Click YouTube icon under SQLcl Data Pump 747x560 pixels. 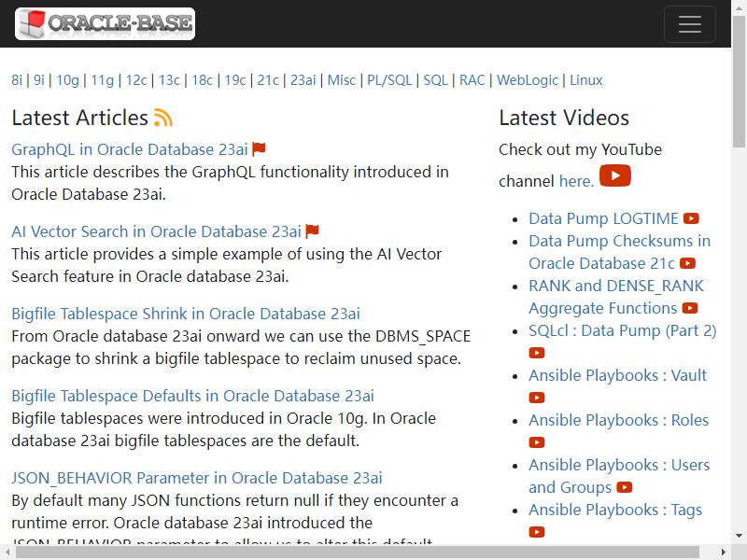pyautogui.click(x=536, y=353)
